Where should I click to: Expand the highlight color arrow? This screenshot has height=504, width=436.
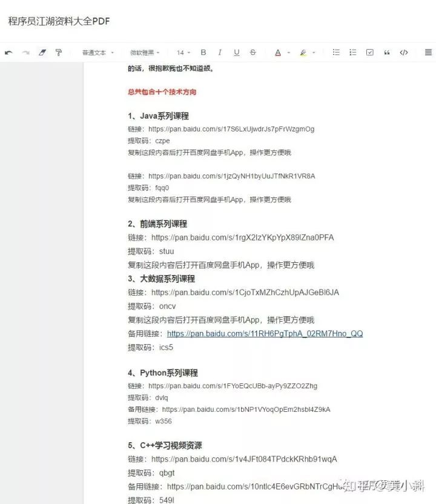(314, 52)
